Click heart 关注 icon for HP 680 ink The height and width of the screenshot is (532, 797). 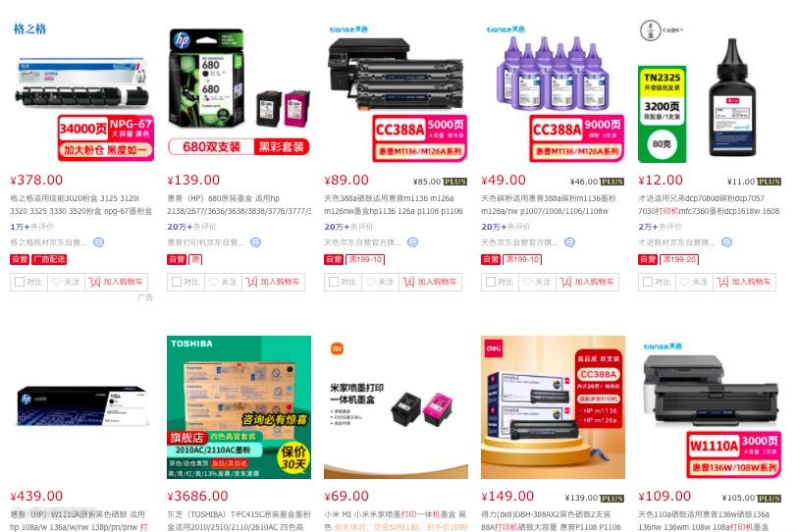(x=214, y=282)
